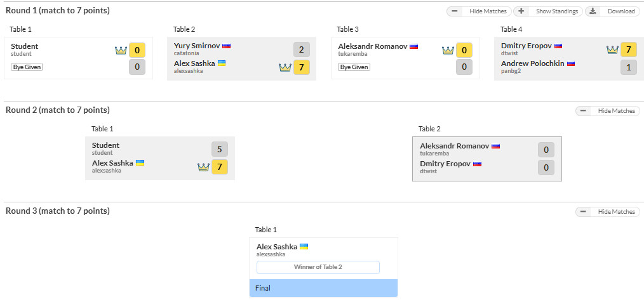Screen dimensions: 644x302
Task: Click the crown icon beside Aleksandr Romanov in Round 1
Action: pos(448,50)
